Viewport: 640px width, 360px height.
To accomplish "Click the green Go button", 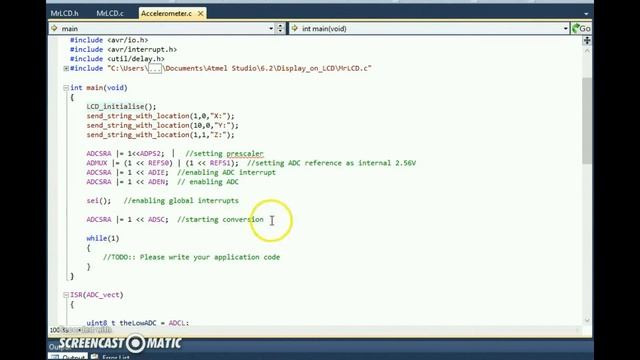I will coord(581,29).
